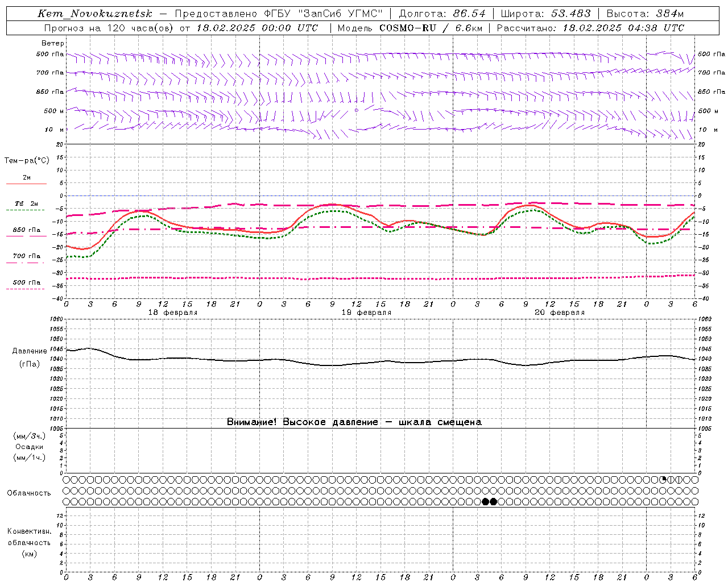Click the station title Kem_Novokuznetsk
728x582 pixels.
[95, 14]
